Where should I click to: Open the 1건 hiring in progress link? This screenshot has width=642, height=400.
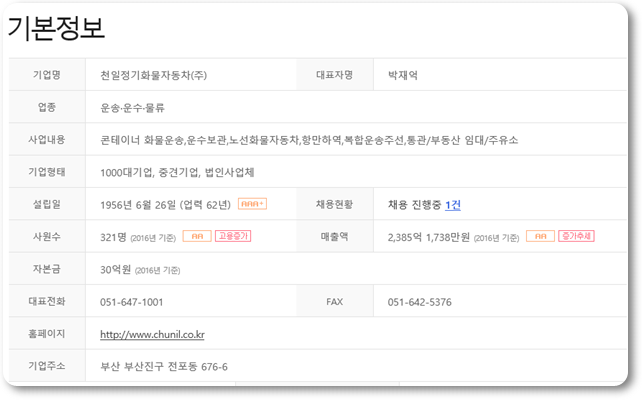pos(453,205)
